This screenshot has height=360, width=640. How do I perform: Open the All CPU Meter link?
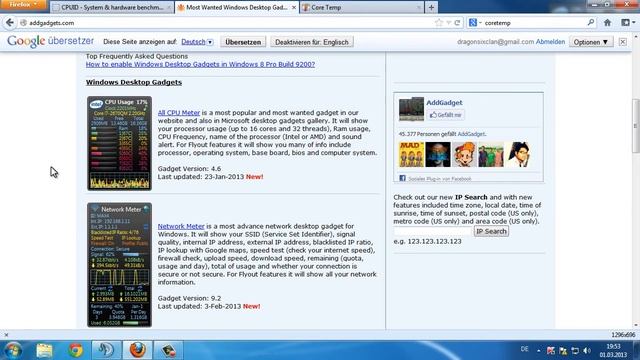pos(179,113)
